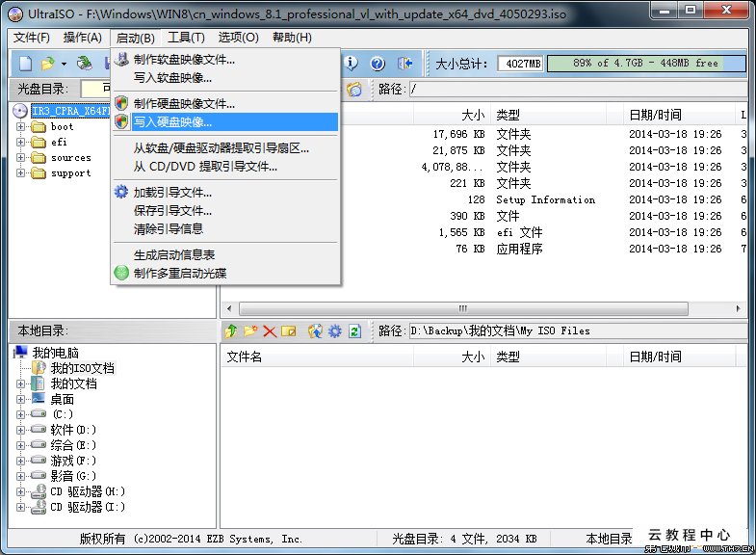Image resolution: width=756 pixels, height=555 pixels.
Task: Choose 保存引导文件... menu entry
Action: coord(225,211)
